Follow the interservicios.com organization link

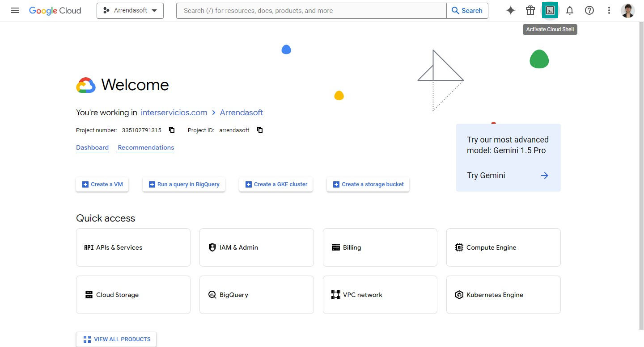174,113
